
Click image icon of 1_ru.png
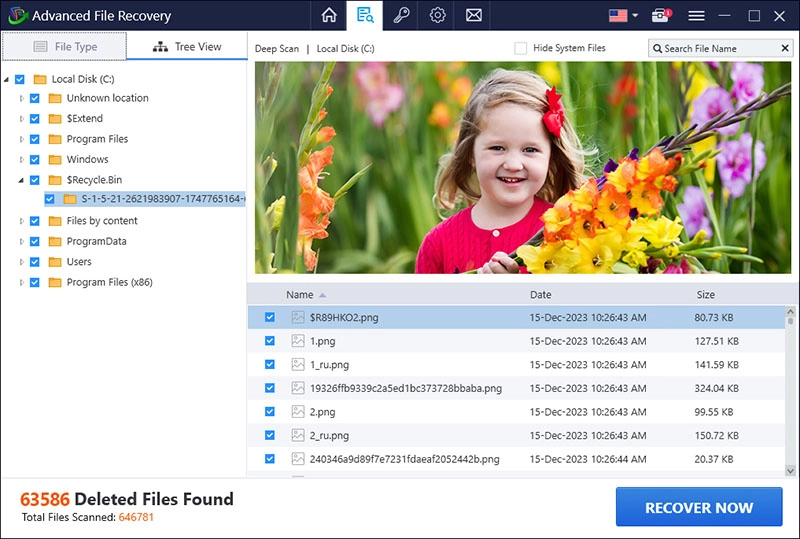[x=298, y=364]
